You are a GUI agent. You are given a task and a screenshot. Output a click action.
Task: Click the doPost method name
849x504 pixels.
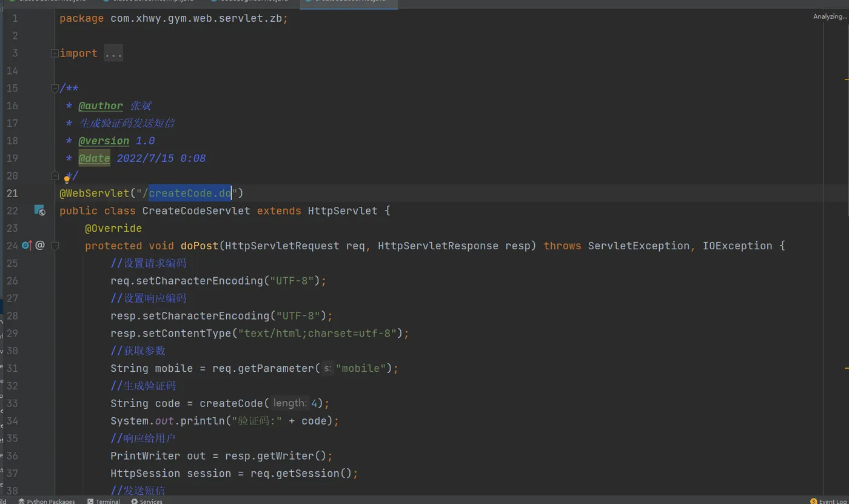(200, 246)
